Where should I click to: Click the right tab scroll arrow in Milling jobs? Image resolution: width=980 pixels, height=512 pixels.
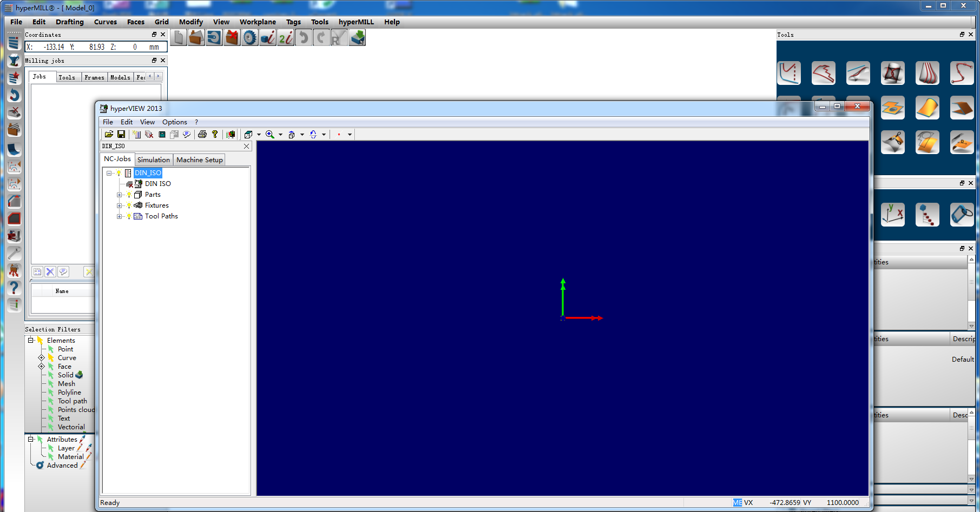pos(158,76)
